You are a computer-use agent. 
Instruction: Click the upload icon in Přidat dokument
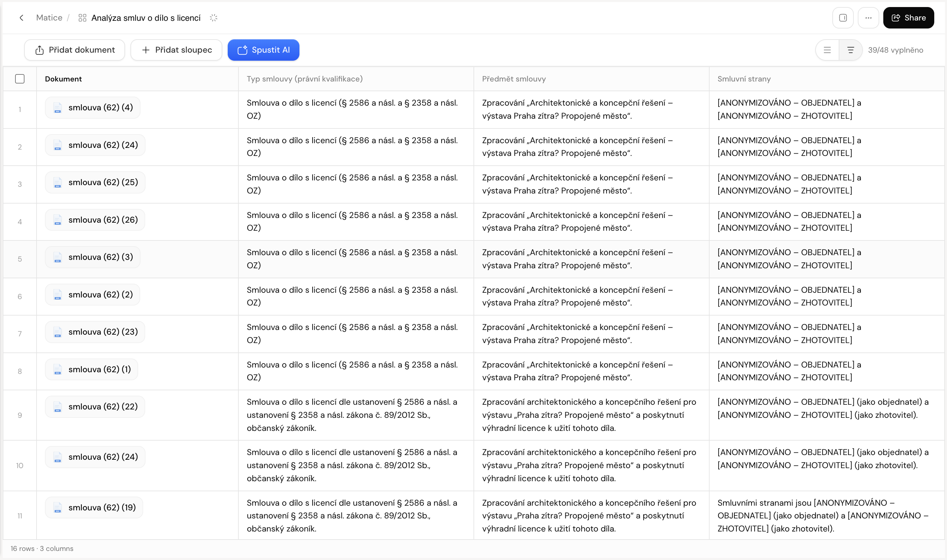[39, 50]
